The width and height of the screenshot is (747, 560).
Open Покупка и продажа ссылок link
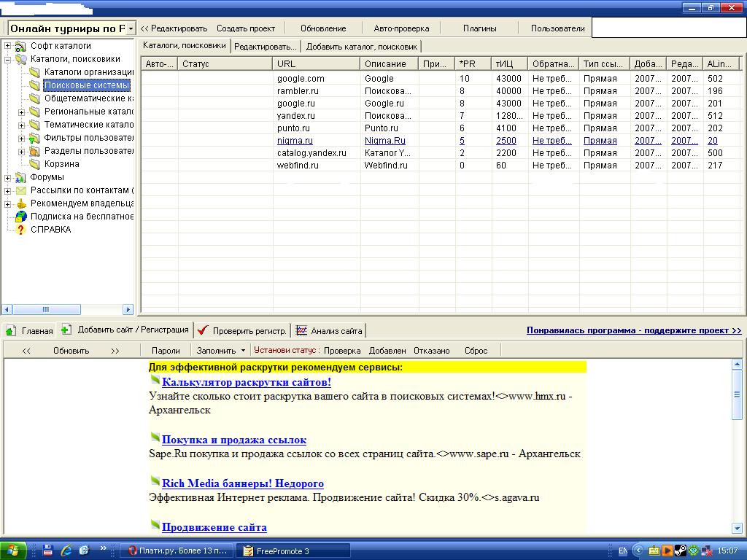(x=234, y=440)
